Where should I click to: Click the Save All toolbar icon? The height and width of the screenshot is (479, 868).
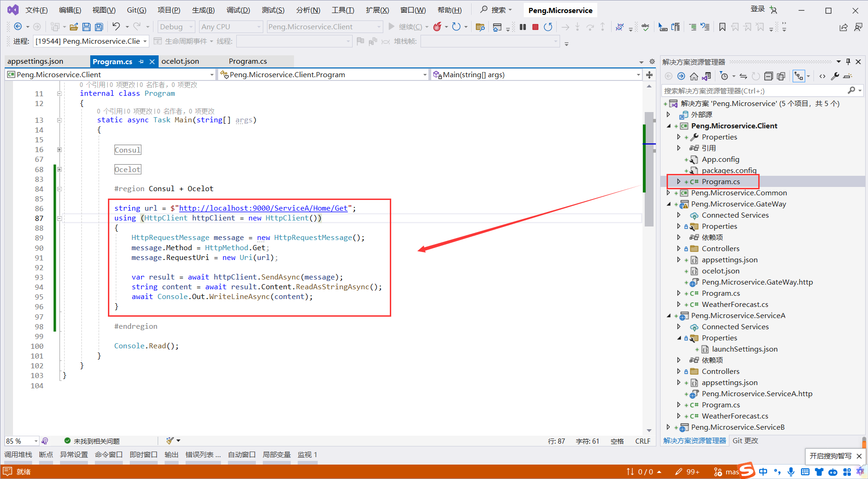pyautogui.click(x=99, y=27)
